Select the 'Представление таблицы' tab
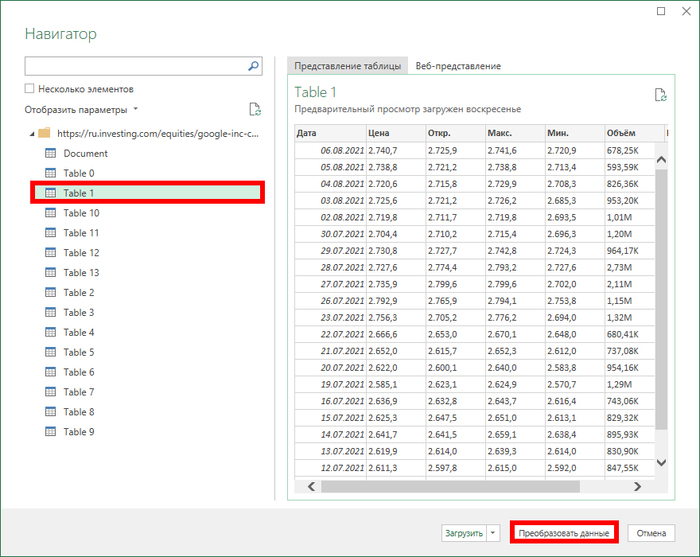Screen dimensions: 700x557 [x=348, y=66]
